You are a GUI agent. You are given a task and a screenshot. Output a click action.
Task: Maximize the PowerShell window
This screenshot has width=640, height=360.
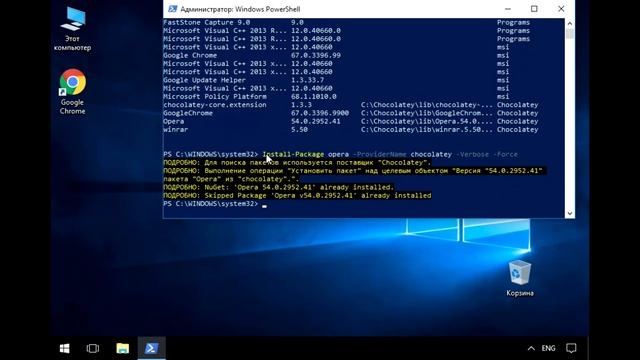(x=534, y=9)
